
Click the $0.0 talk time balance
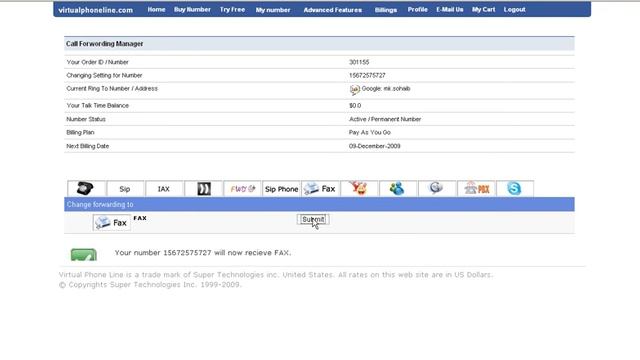pos(355,106)
